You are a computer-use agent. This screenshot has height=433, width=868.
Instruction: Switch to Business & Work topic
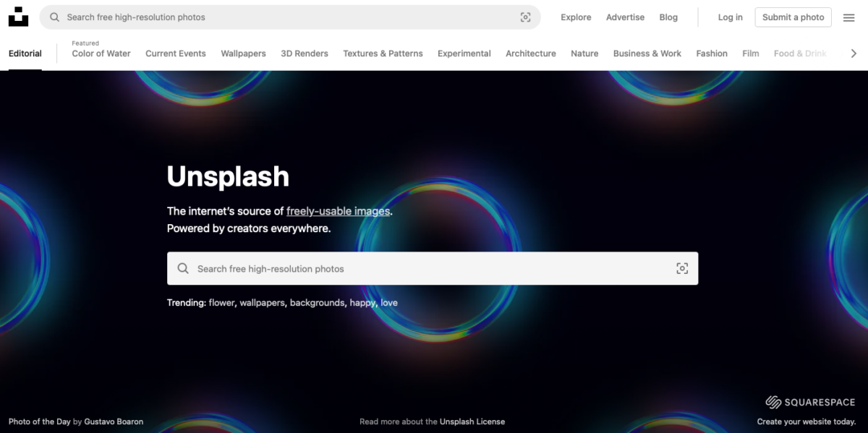pyautogui.click(x=647, y=53)
